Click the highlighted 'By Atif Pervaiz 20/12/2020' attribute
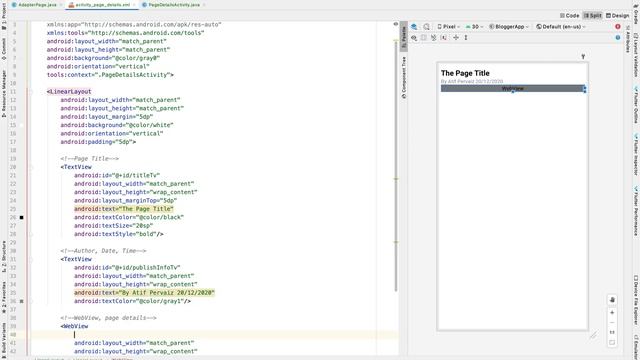640x360 pixels. coord(144,293)
